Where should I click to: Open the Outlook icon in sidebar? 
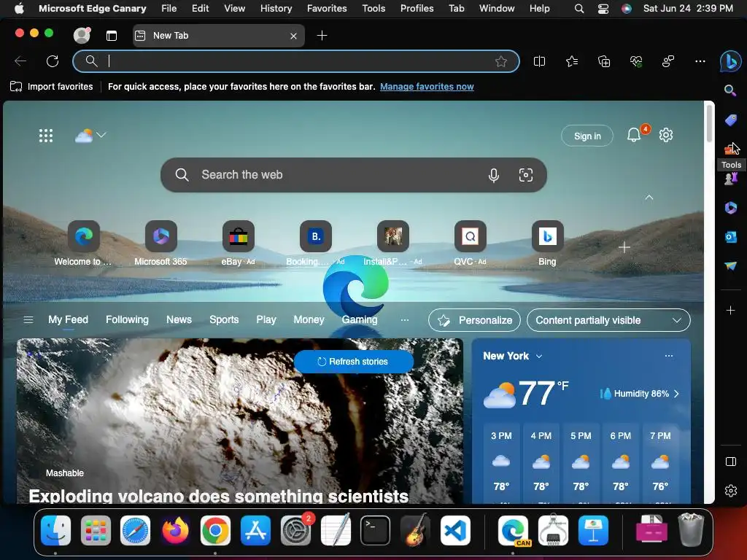tap(730, 237)
